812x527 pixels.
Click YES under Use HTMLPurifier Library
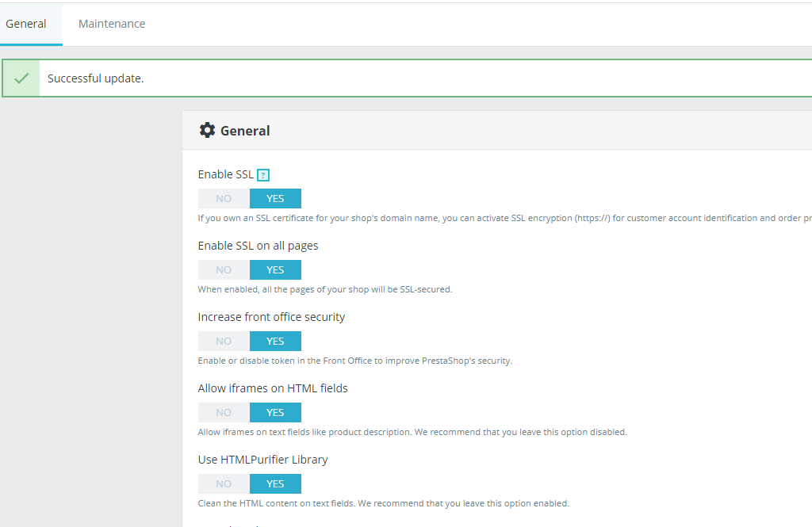275,484
